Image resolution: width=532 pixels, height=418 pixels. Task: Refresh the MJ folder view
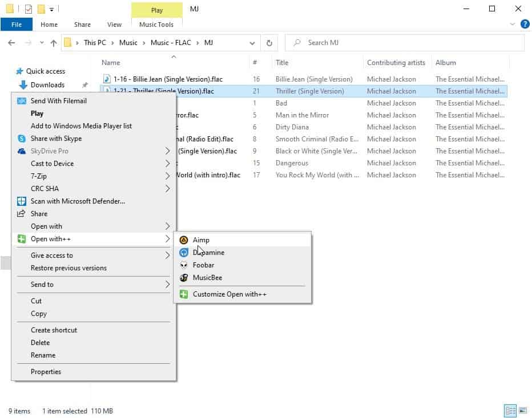click(269, 43)
